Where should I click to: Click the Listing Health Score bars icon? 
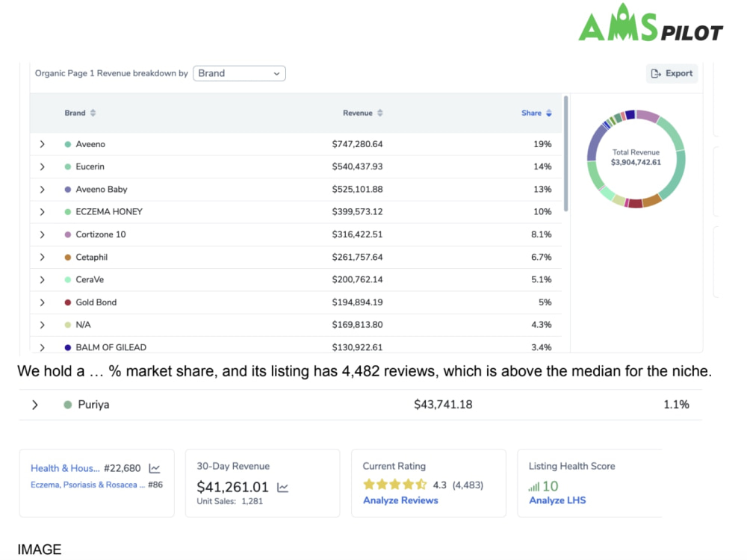click(x=534, y=487)
